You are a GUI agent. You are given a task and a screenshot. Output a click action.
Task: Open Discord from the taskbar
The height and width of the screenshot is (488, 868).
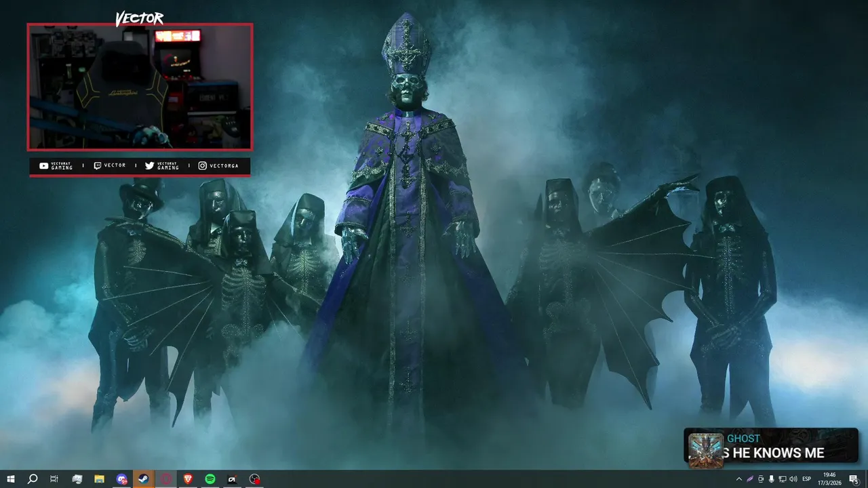coord(121,479)
